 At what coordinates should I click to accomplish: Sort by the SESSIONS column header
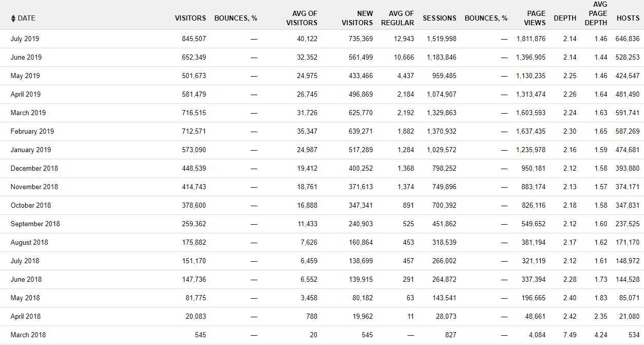click(439, 19)
